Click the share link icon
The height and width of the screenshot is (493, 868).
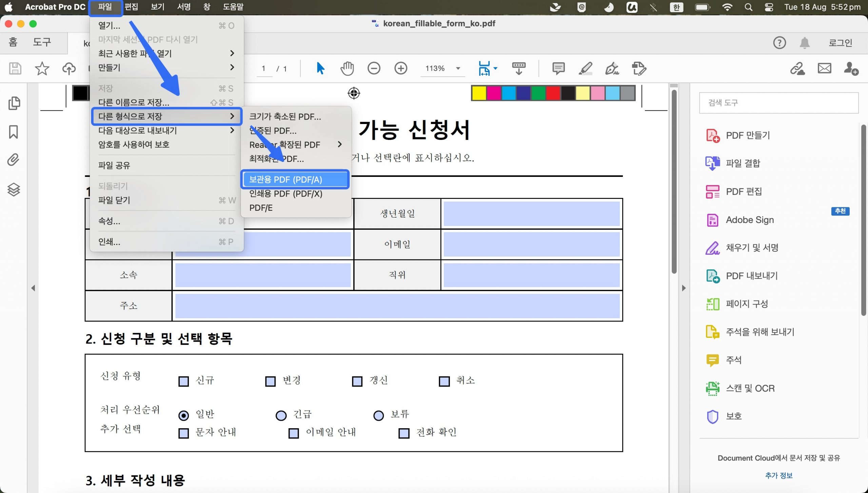point(797,68)
